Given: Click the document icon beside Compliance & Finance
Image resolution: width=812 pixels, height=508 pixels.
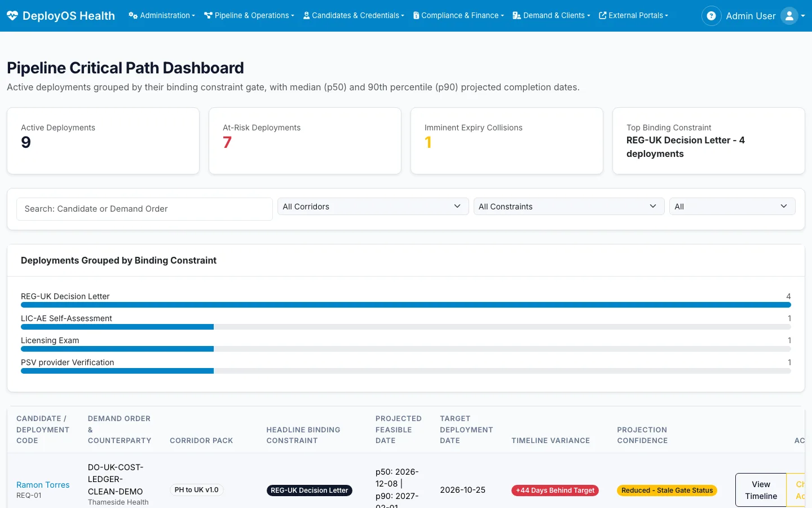Looking at the screenshot, I should (x=416, y=16).
